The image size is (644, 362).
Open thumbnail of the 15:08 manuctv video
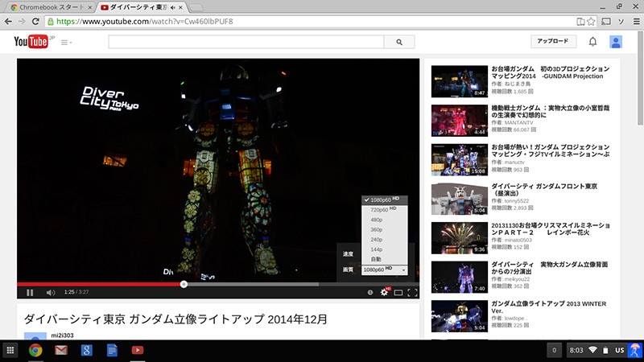[459, 159]
